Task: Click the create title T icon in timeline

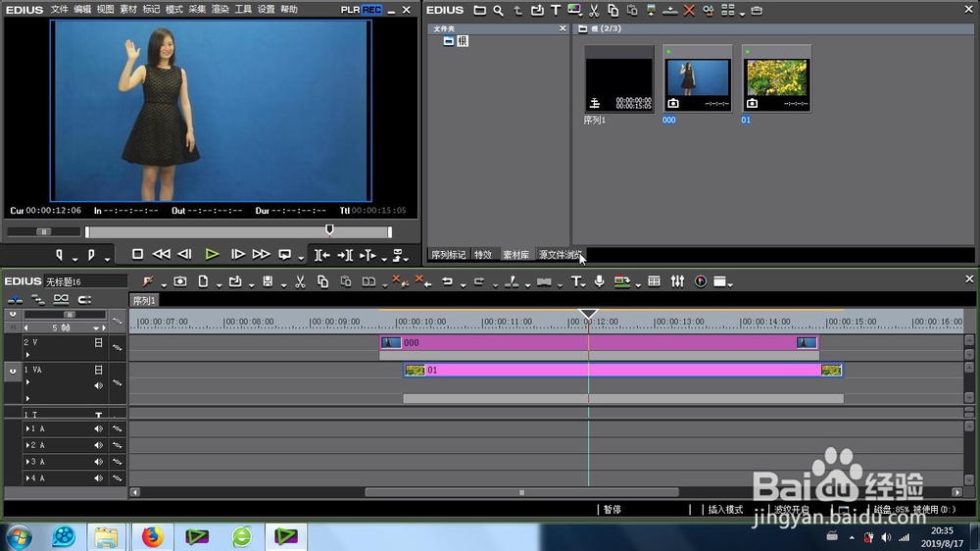Action: (x=575, y=281)
